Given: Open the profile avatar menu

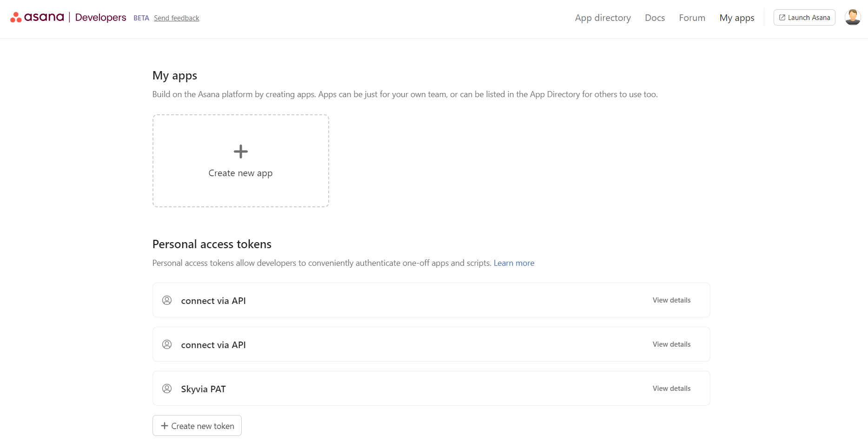Looking at the screenshot, I should pyautogui.click(x=852, y=17).
